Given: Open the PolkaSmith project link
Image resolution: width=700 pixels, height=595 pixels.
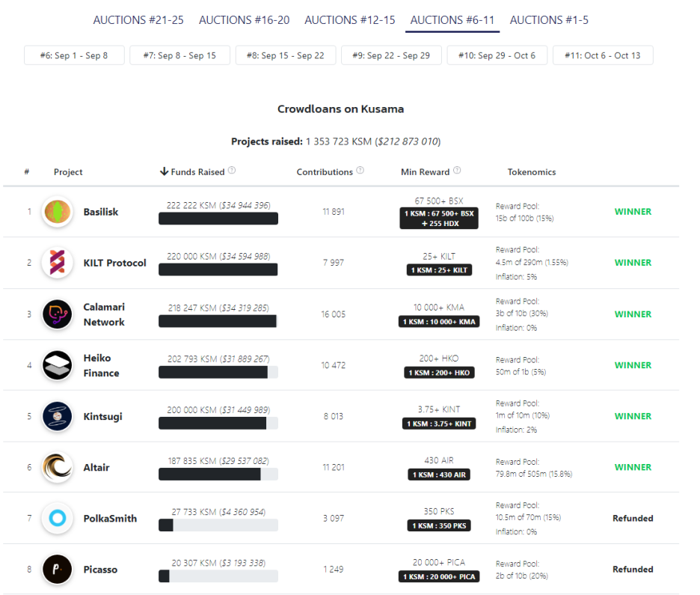Looking at the screenshot, I should click(110, 518).
